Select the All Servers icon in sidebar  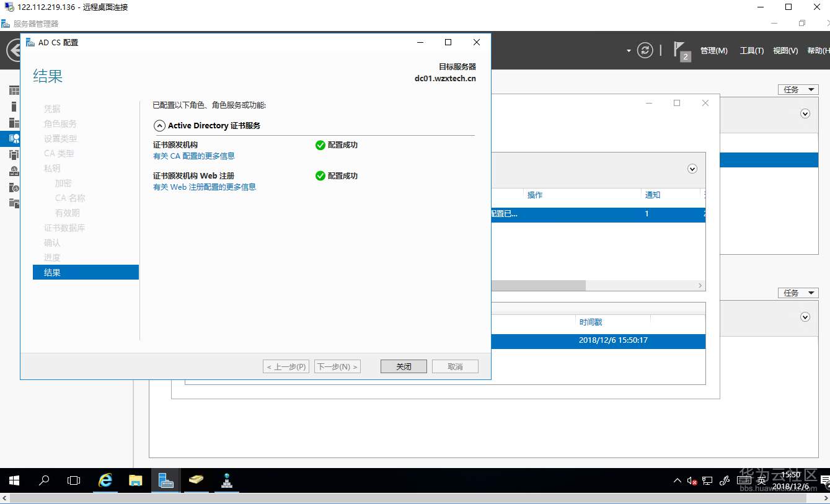click(x=14, y=123)
